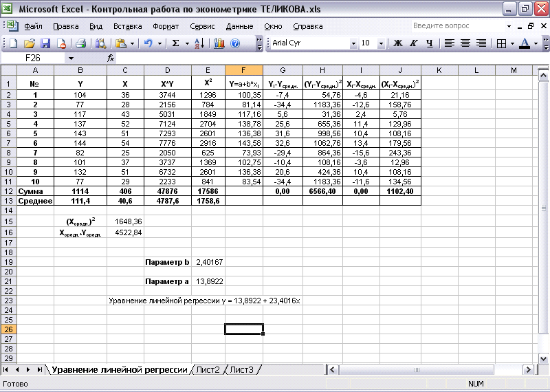Click the Paste clipboard icon
Image resolution: width=550 pixels, height=392 pixels.
click(121, 43)
